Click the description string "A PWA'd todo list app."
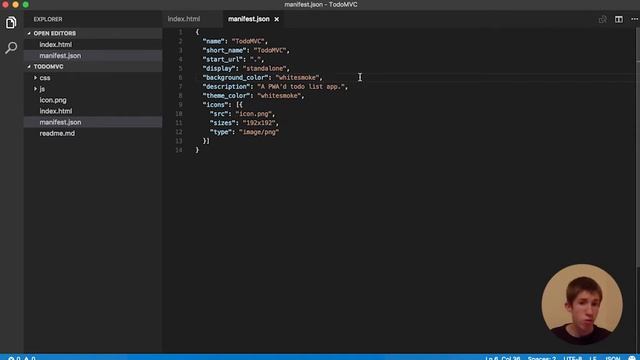640x360 pixels. [301, 87]
